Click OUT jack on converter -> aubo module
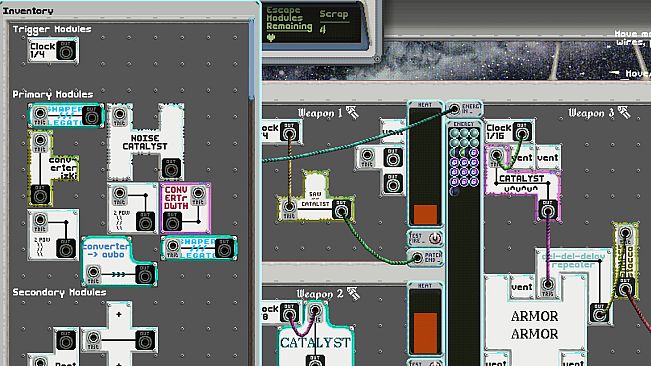 pos(144,275)
